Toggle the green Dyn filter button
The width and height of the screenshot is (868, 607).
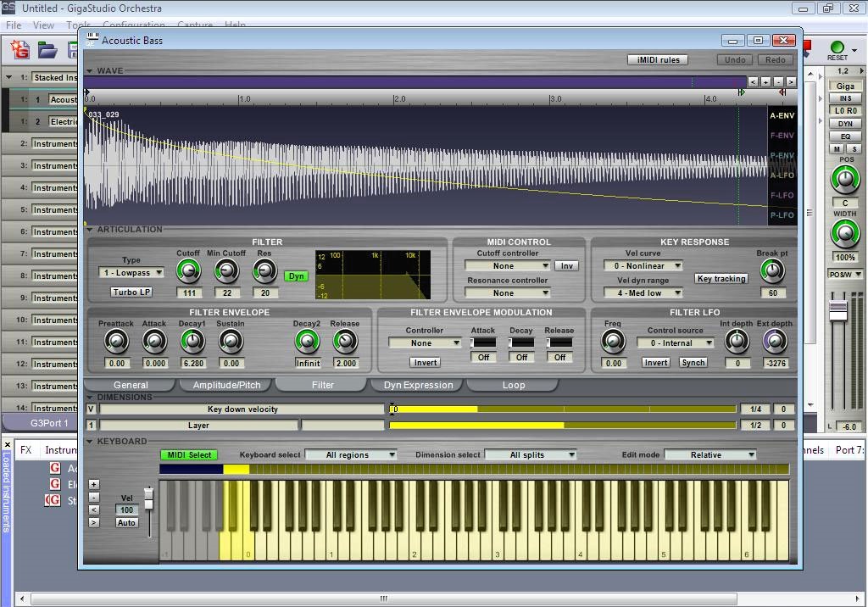[296, 276]
